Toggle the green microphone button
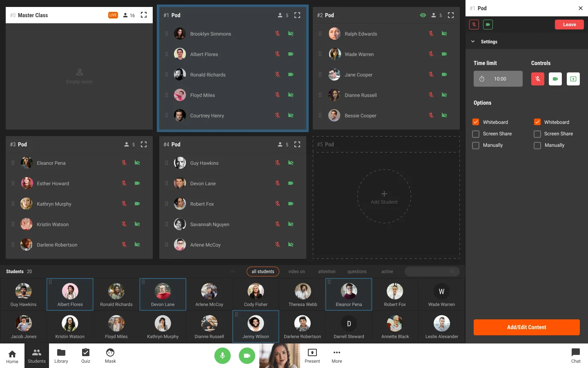Viewport: 588px width, 368px height. (223, 356)
